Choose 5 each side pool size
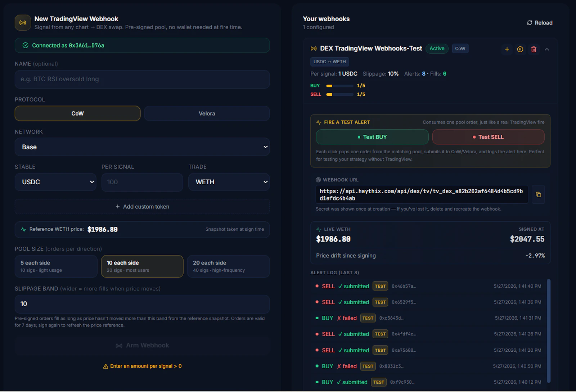 [x=56, y=266]
